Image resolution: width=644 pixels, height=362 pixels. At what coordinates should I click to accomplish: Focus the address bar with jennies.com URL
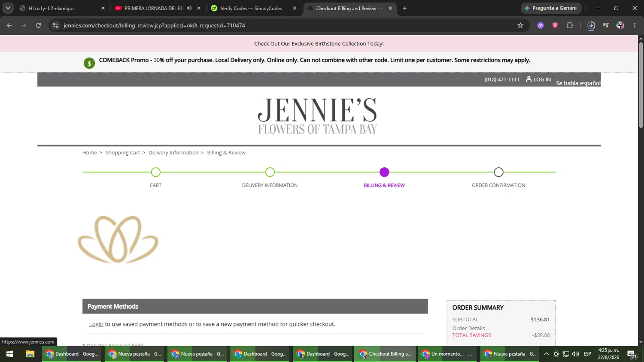click(x=283, y=25)
